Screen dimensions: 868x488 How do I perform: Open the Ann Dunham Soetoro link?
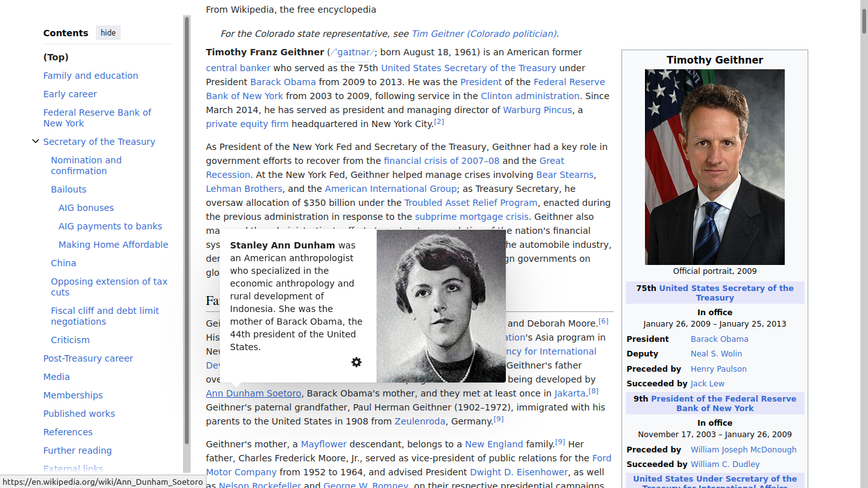pyautogui.click(x=254, y=393)
